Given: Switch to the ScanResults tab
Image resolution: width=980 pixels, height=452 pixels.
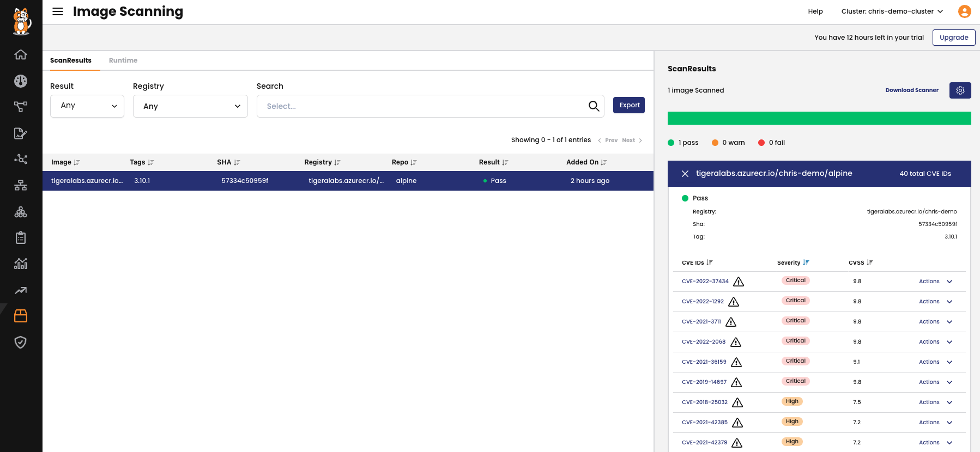Looking at the screenshot, I should pyautogui.click(x=71, y=60).
